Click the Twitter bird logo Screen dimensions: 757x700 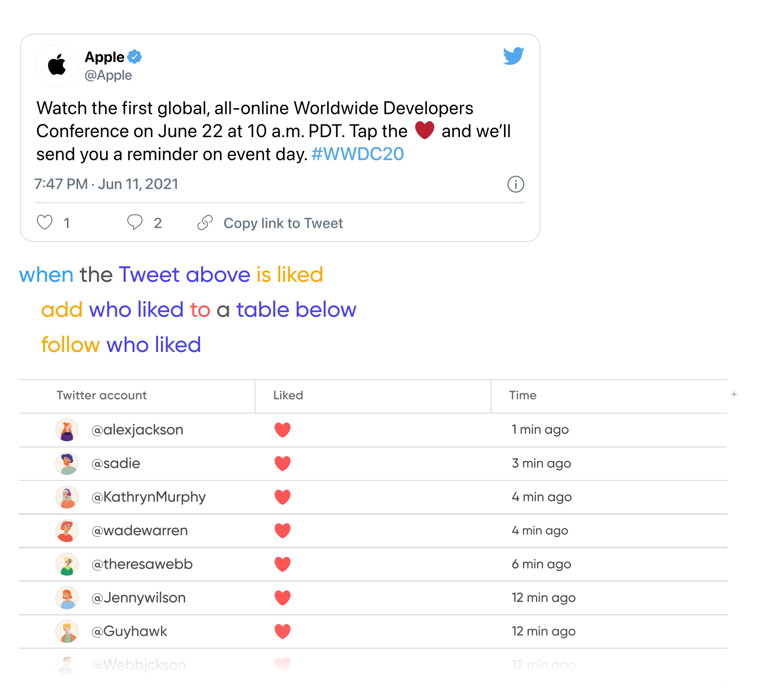point(513,56)
